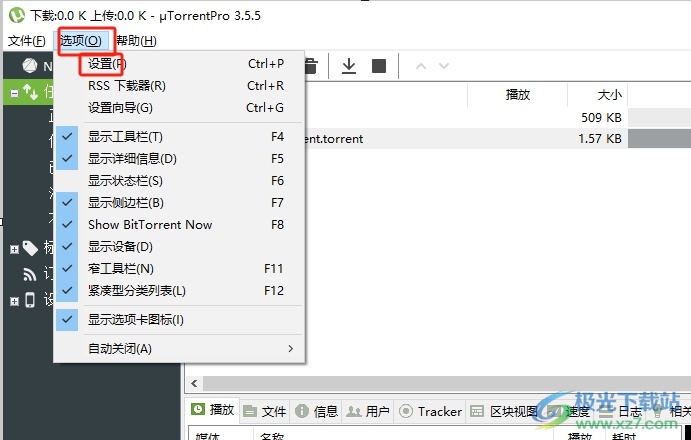Click the labels tag sidebar icon
This screenshot has height=440, width=691.
pos(30,248)
